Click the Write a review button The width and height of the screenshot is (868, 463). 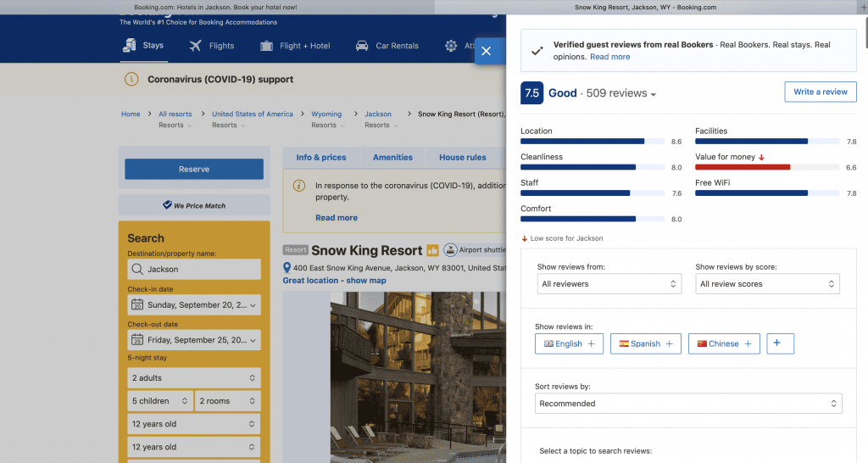[x=821, y=92]
